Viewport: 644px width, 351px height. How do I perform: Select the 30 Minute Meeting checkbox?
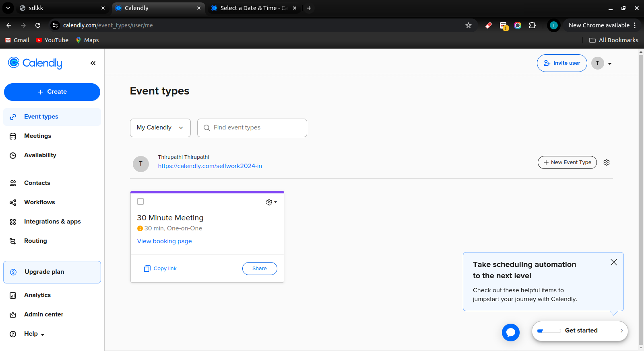pos(140,201)
